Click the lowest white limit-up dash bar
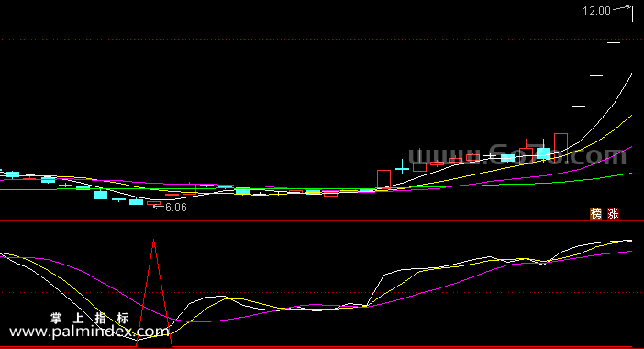The image size is (644, 349). click(x=579, y=106)
